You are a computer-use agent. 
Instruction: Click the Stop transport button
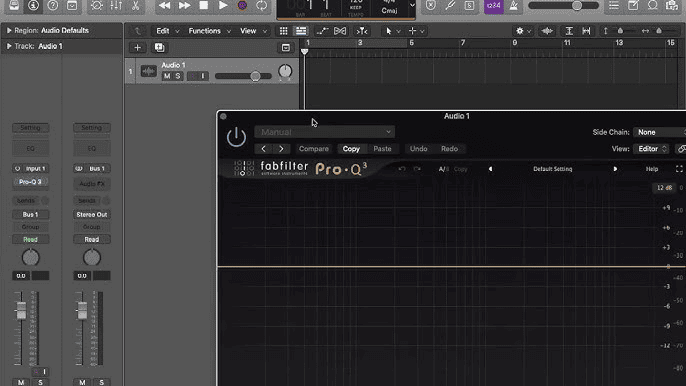tap(203, 5)
